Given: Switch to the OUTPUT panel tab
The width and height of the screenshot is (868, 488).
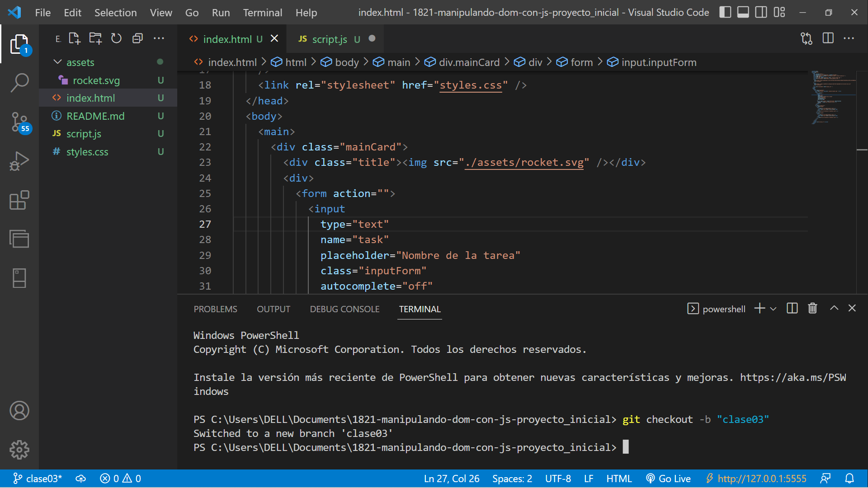Looking at the screenshot, I should [x=274, y=309].
